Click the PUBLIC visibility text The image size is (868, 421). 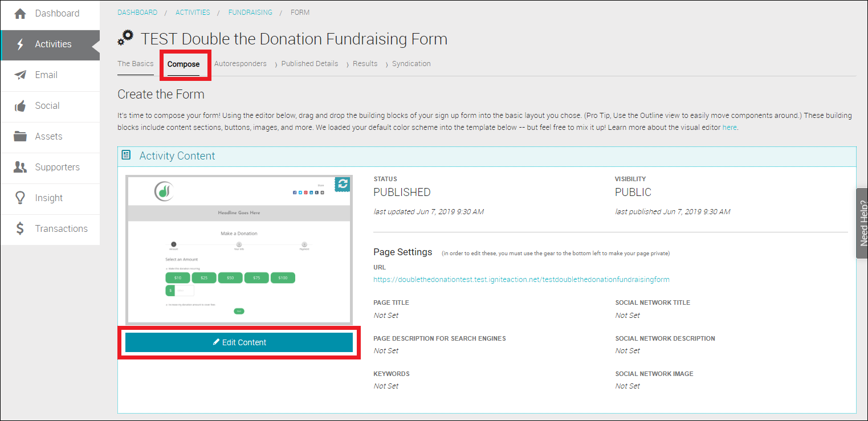point(633,193)
